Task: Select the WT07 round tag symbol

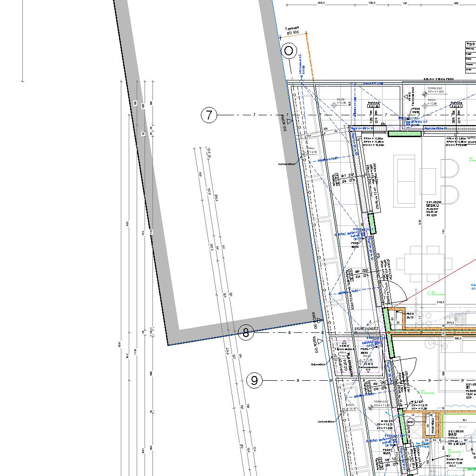Action: pyautogui.click(x=410, y=422)
